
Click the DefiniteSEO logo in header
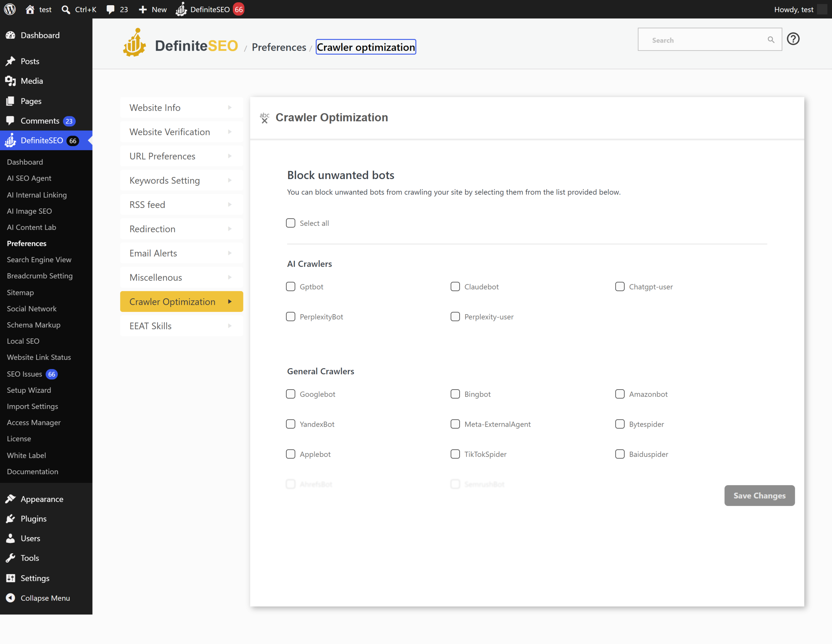tap(180, 43)
